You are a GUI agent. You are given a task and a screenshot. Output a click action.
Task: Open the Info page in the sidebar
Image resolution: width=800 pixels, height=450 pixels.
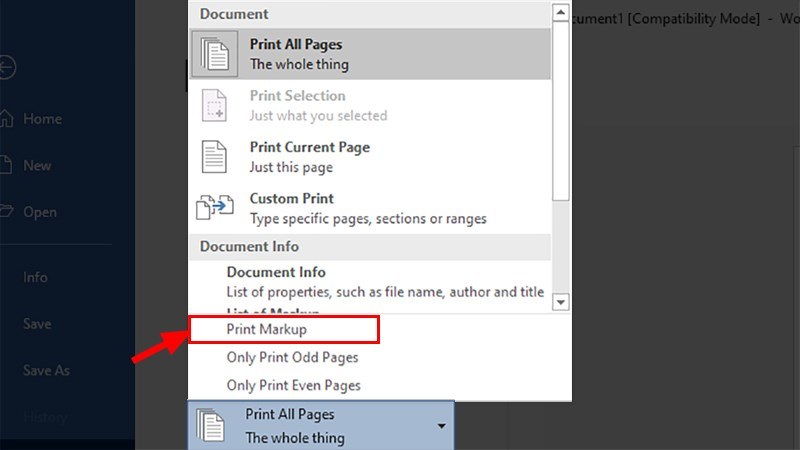pos(35,278)
